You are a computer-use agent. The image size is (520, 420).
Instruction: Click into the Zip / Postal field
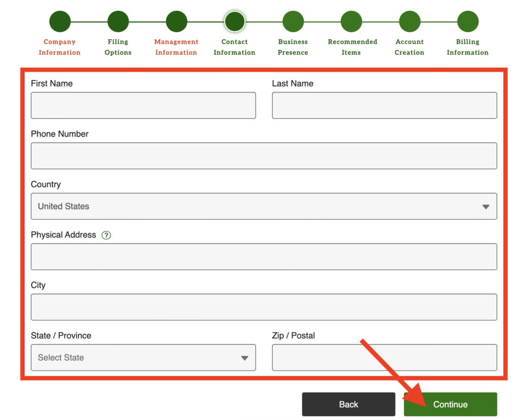click(x=384, y=358)
